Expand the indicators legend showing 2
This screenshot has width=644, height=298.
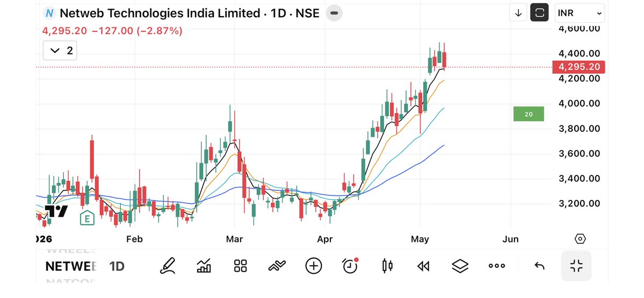click(60, 51)
